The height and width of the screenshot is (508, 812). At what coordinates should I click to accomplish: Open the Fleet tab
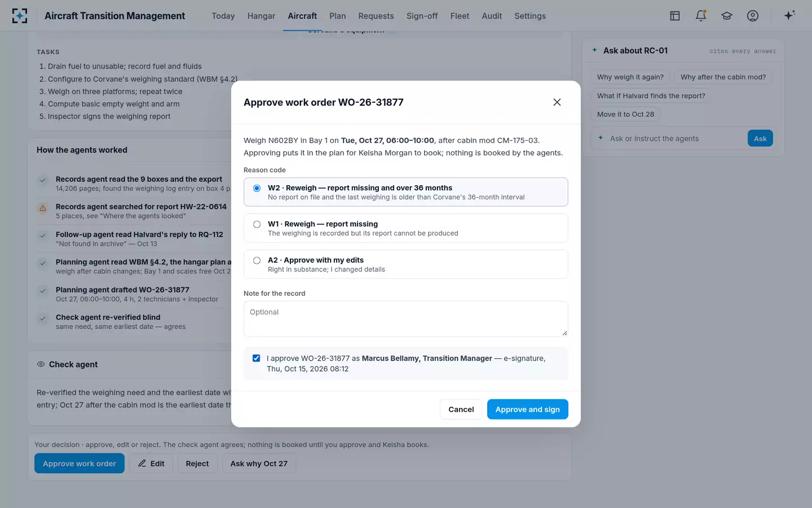460,16
